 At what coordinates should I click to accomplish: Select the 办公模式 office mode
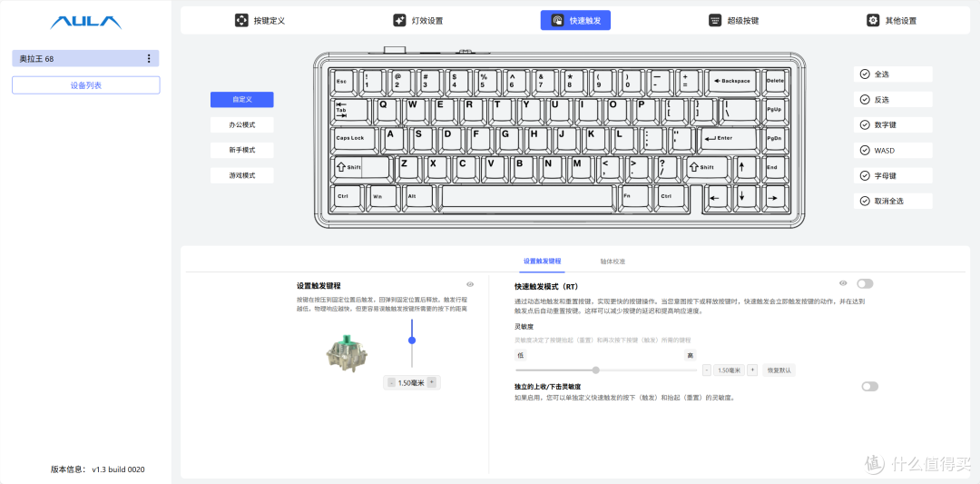pos(242,125)
